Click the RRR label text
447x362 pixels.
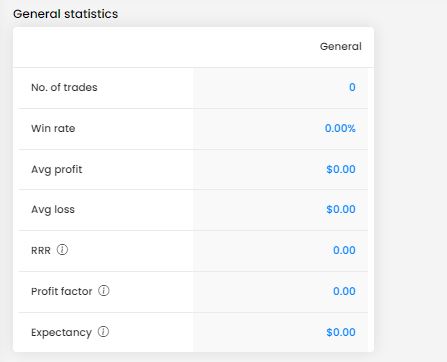click(41, 250)
